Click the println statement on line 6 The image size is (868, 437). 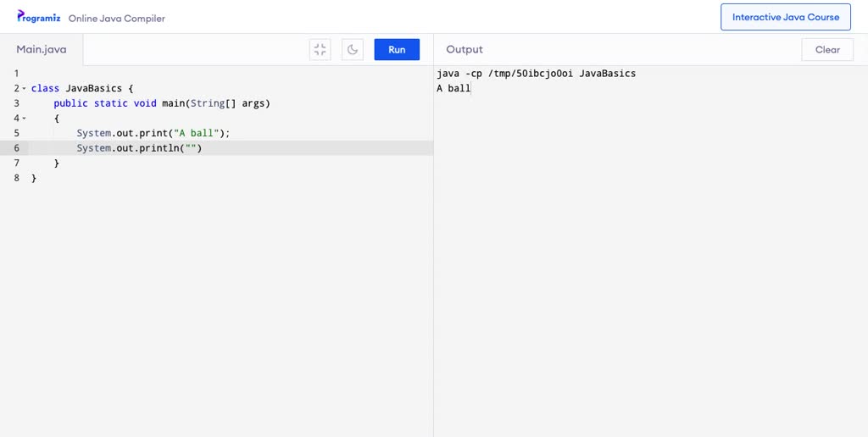140,147
